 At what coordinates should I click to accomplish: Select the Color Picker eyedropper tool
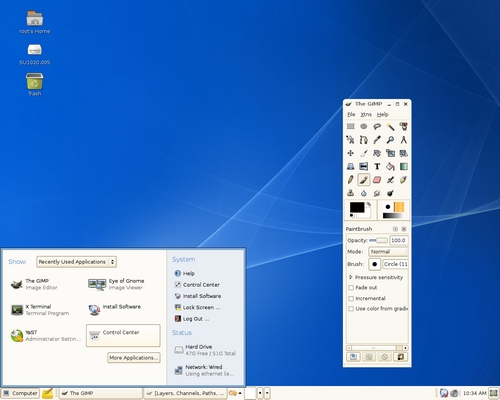point(377,140)
